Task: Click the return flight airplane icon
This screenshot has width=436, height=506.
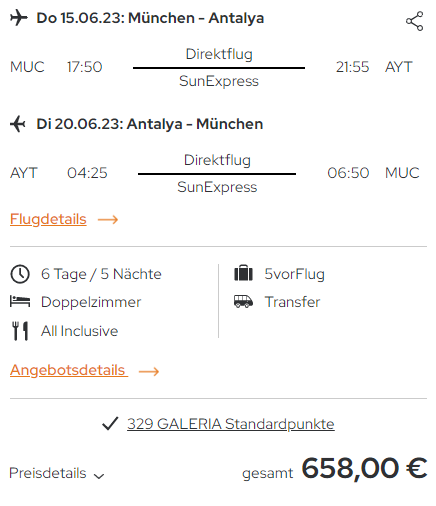Action: [x=18, y=124]
